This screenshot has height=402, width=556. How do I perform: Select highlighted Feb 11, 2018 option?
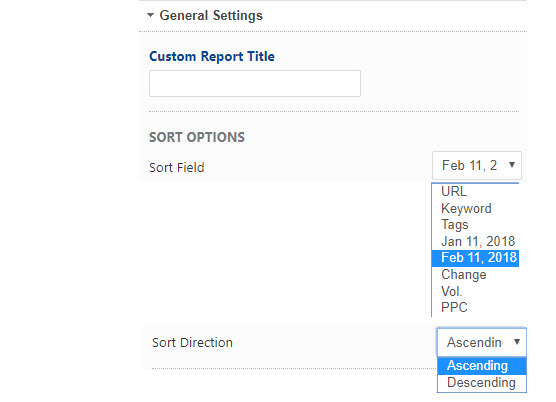click(475, 258)
